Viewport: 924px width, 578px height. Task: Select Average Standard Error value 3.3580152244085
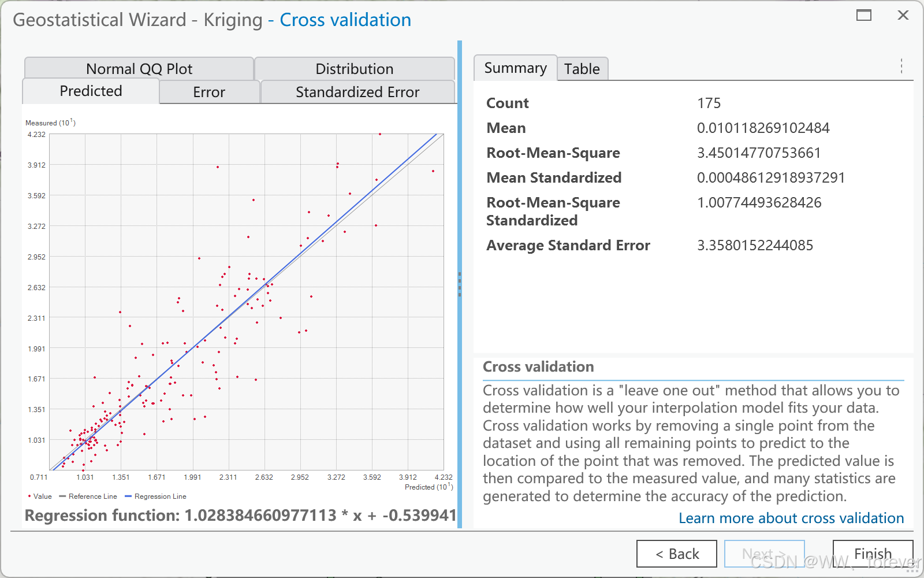pos(755,245)
